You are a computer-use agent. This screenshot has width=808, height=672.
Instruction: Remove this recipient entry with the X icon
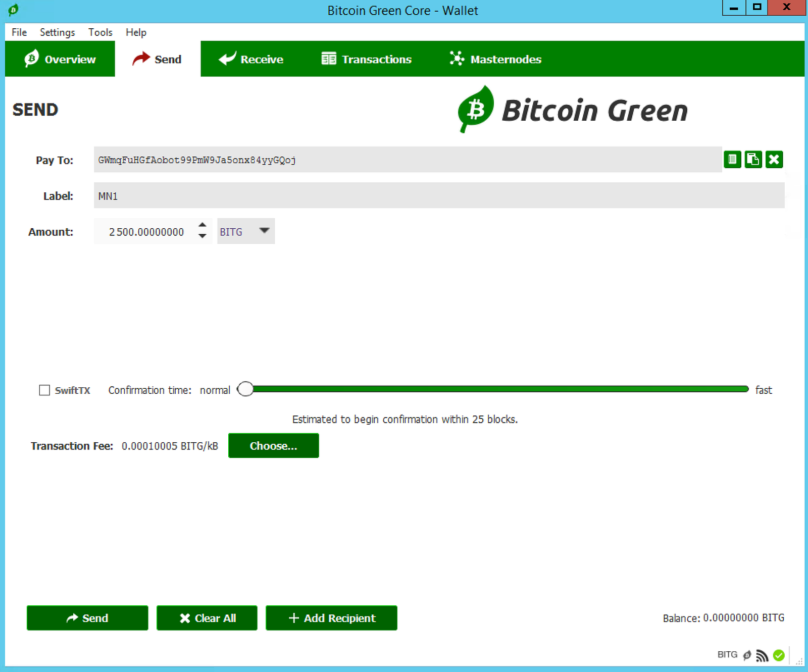pos(774,160)
